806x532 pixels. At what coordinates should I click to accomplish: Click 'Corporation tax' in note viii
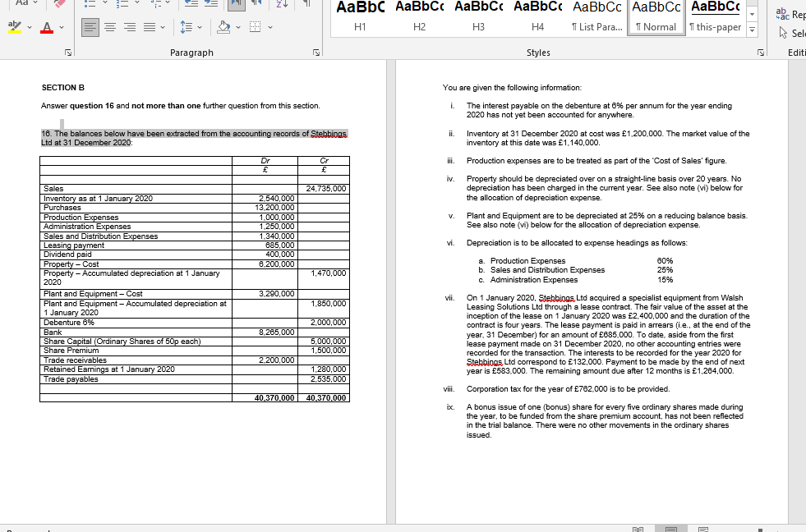point(494,389)
